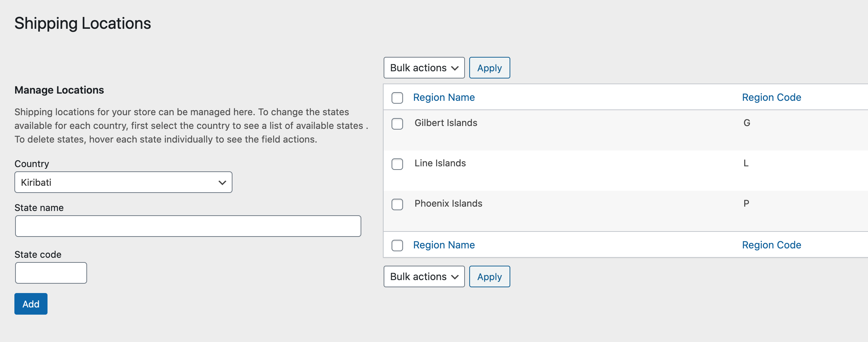This screenshot has height=342, width=868.
Task: Click the bottom Apply button
Action: pos(489,276)
